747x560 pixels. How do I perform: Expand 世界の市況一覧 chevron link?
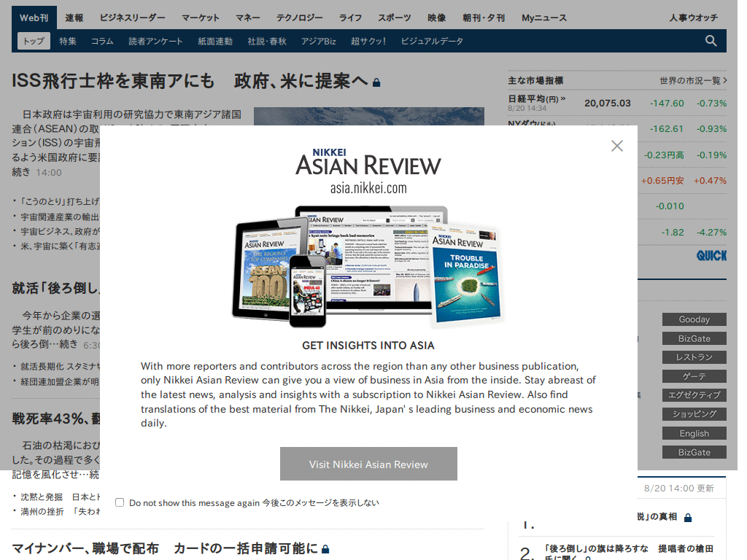pos(693,80)
